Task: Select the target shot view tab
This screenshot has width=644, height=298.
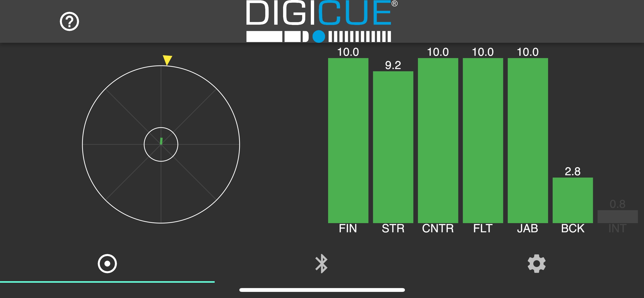Action: (x=107, y=264)
